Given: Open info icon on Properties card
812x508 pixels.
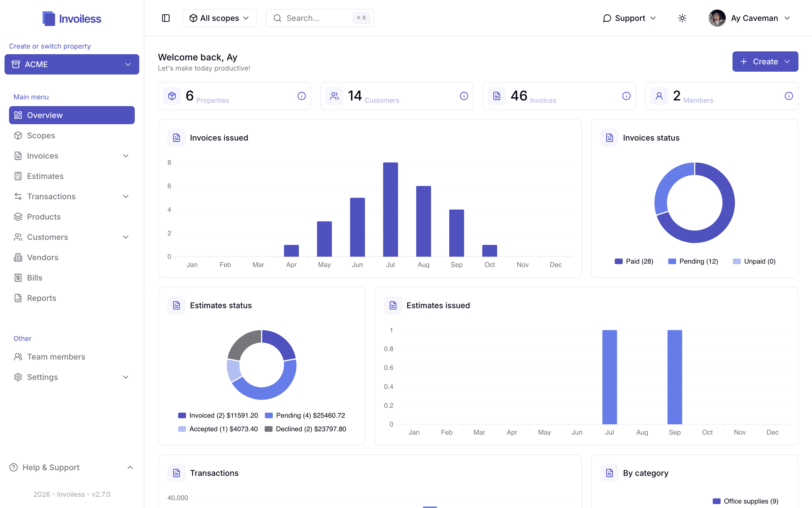Looking at the screenshot, I should point(302,96).
